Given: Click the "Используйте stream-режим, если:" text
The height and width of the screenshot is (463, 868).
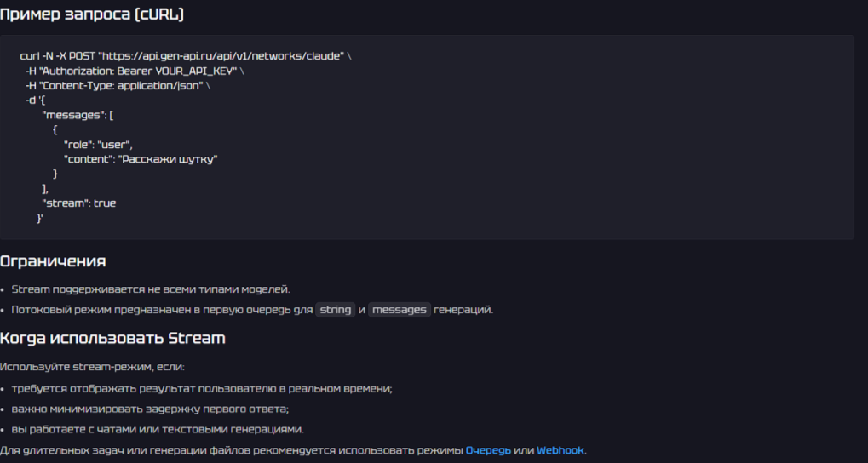Looking at the screenshot, I should point(92,367).
